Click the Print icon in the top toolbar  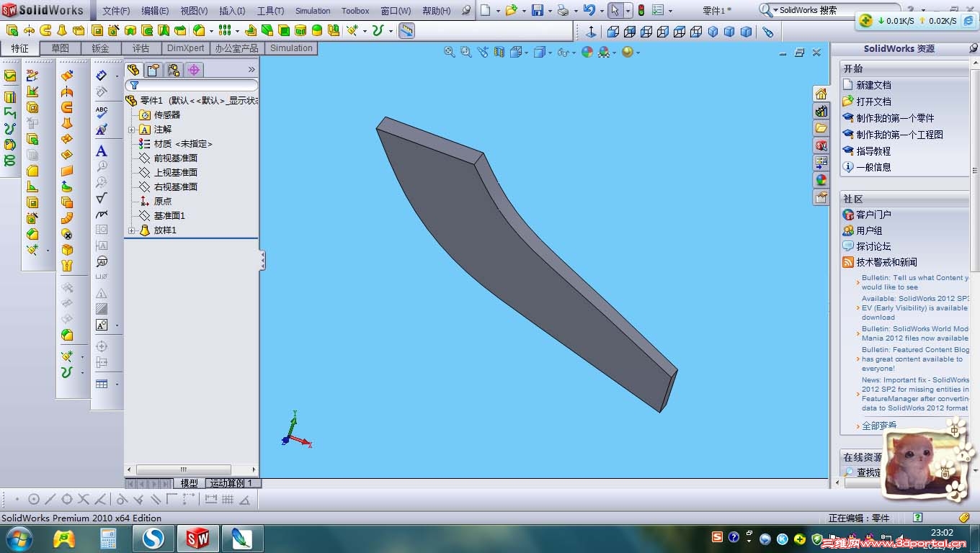[x=563, y=10]
